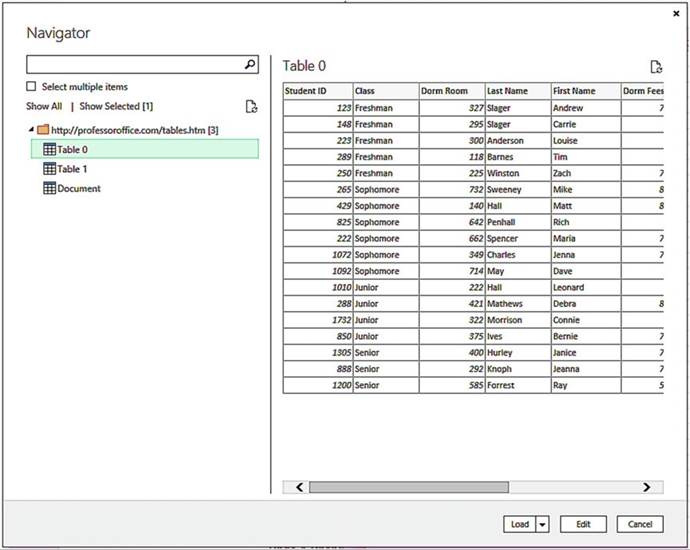This screenshot has height=550, width=690.
Task: Click the search magnifier icon
Action: [250, 64]
